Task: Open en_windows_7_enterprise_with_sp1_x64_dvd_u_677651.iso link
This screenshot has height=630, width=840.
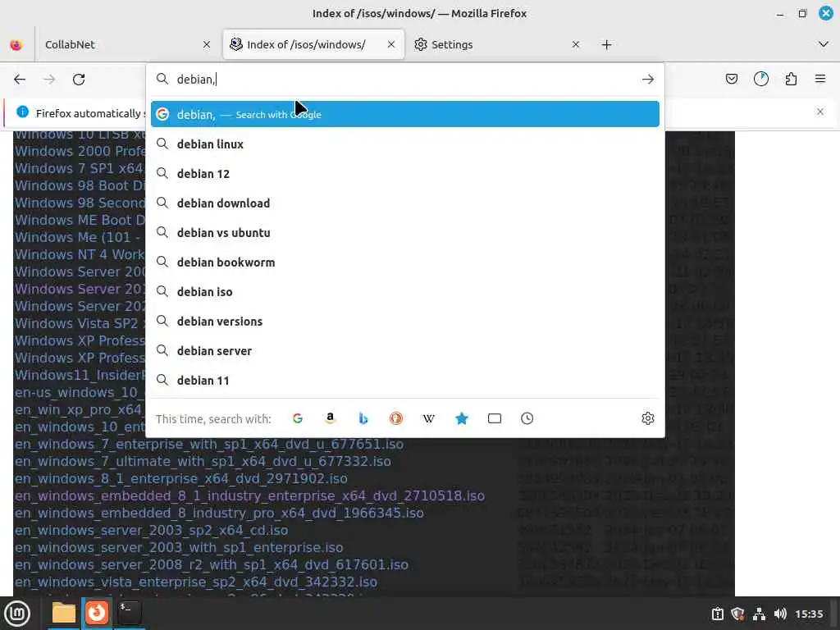Action: (x=209, y=444)
